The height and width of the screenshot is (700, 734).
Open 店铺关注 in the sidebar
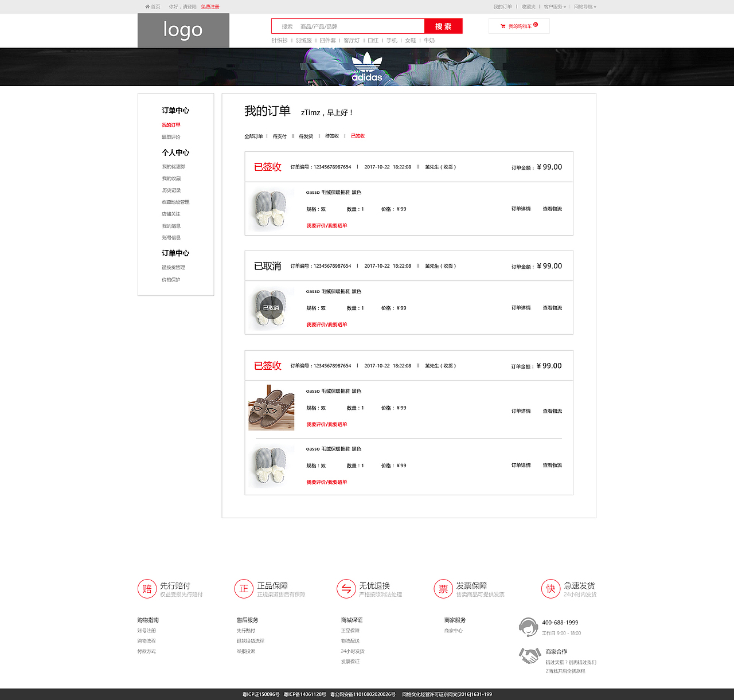click(171, 214)
